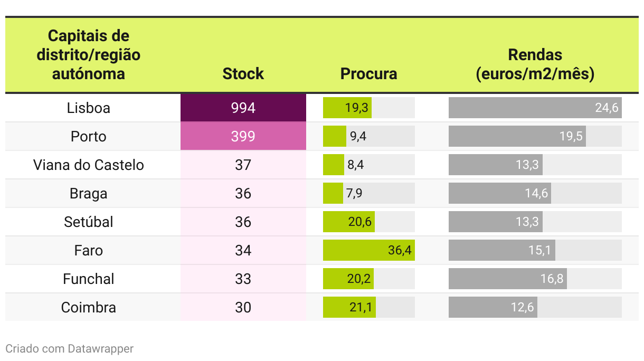This screenshot has width=644, height=361.
Task: Click the Braga city name
Action: [89, 194]
